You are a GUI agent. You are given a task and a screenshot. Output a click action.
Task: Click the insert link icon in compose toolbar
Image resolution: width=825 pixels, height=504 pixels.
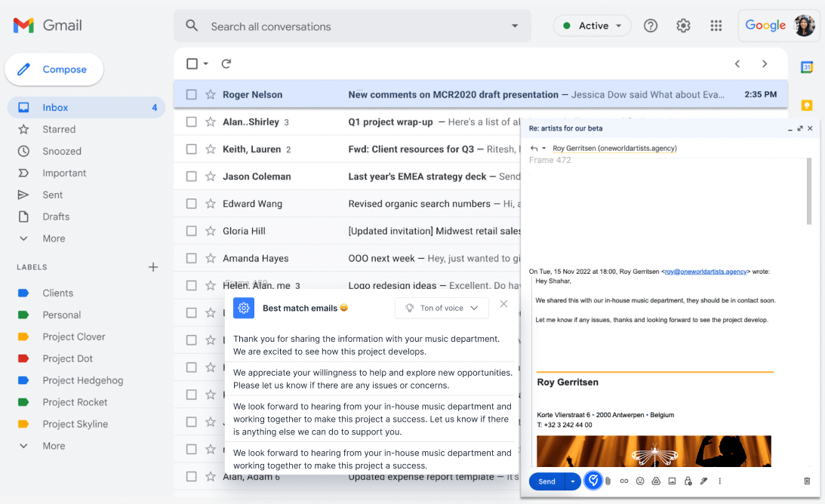624,481
